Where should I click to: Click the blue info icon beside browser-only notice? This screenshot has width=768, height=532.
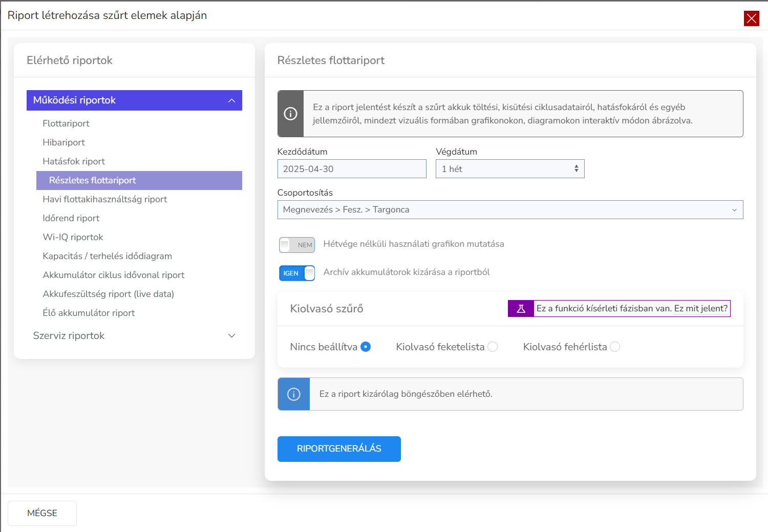pyautogui.click(x=293, y=394)
